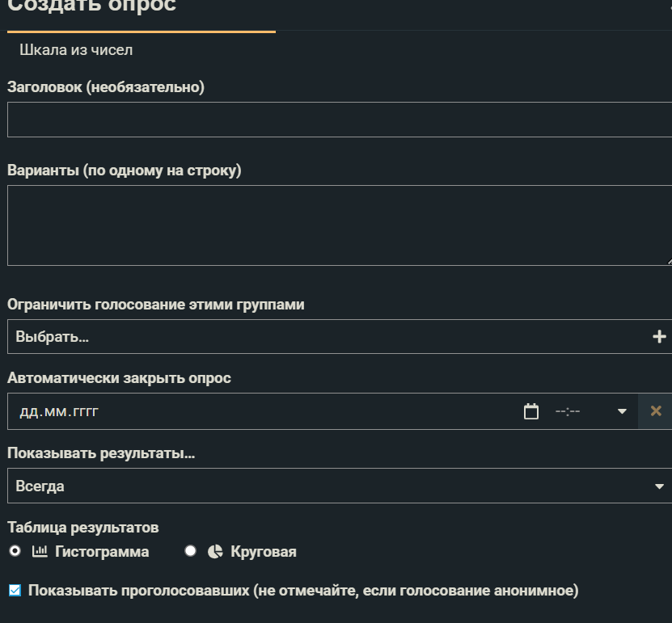Screen dimensions: 672x623
Task: Click the Заголовок title input field
Action: (x=340, y=120)
